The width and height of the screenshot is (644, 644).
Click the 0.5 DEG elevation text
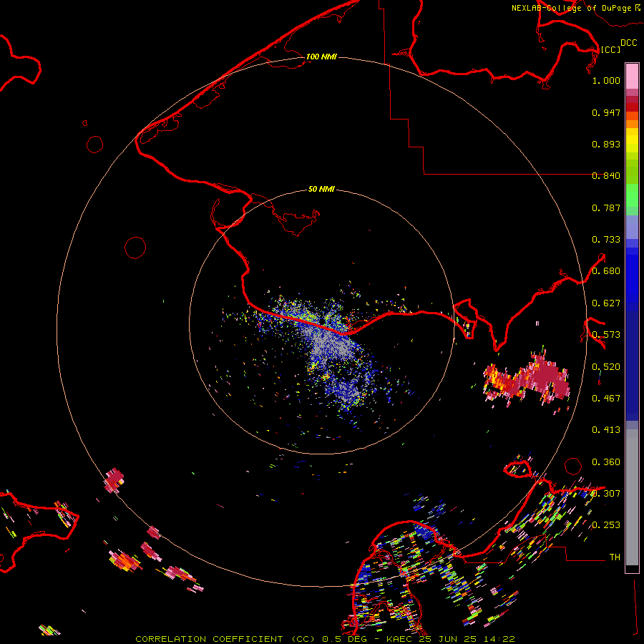(x=344, y=639)
